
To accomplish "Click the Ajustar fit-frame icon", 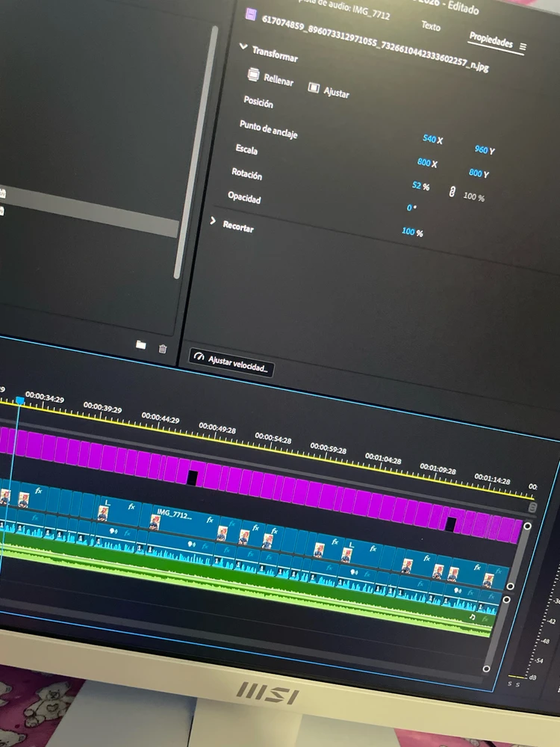I will [314, 87].
